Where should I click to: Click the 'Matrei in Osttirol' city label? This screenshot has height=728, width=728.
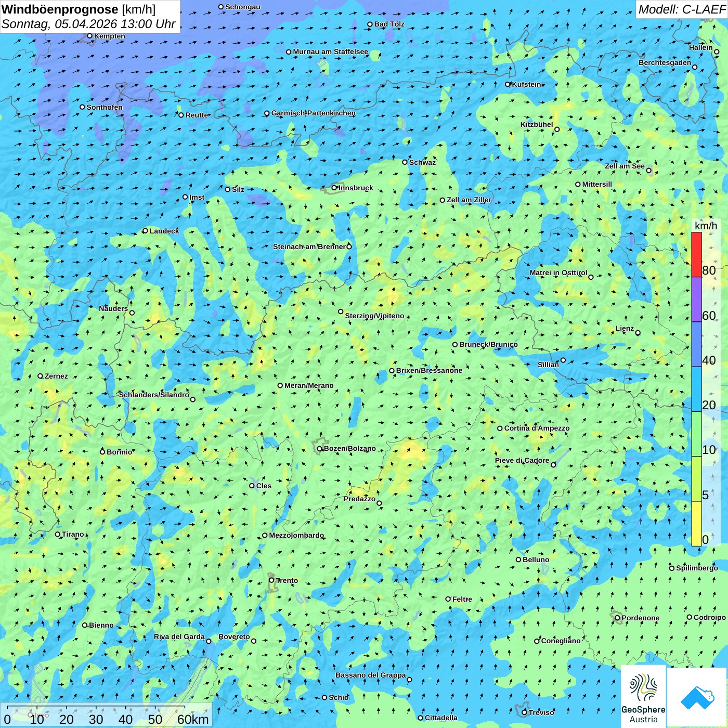pyautogui.click(x=558, y=272)
